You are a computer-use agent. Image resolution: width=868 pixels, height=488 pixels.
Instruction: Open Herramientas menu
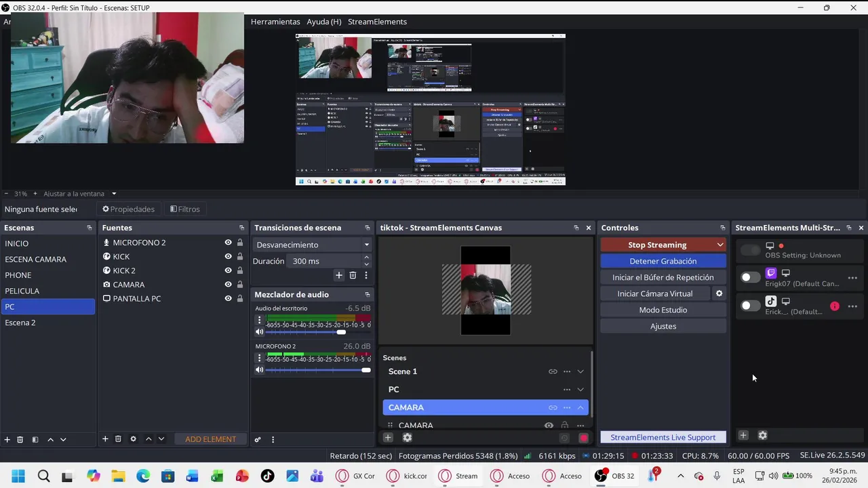click(x=275, y=22)
